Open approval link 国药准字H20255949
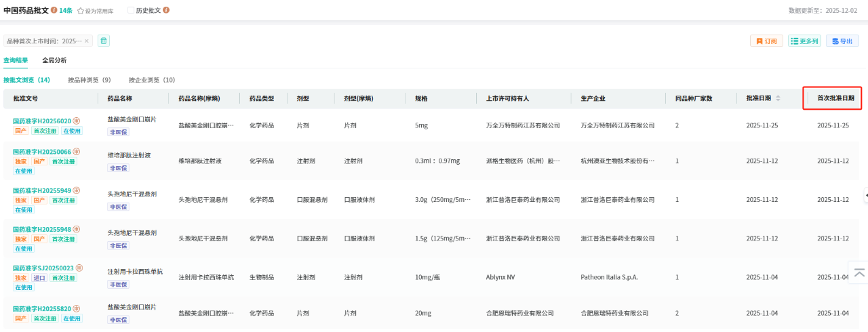 (x=42, y=190)
